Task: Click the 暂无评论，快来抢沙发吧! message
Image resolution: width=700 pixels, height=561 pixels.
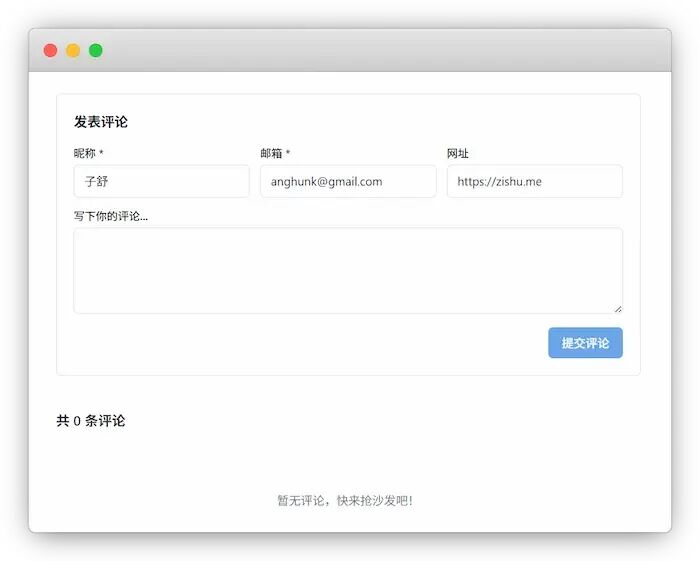Action: click(345, 501)
